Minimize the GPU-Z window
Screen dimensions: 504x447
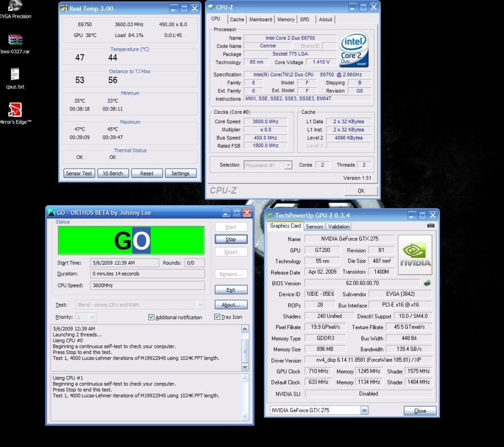[x=412, y=215]
